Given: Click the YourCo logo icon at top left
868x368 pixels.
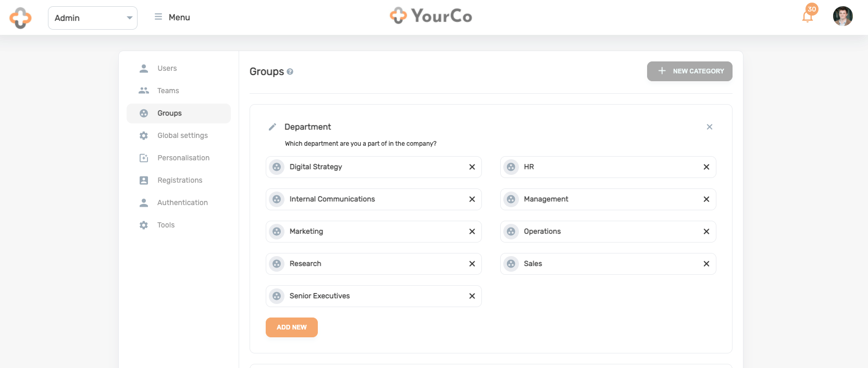Looking at the screenshot, I should (x=20, y=18).
